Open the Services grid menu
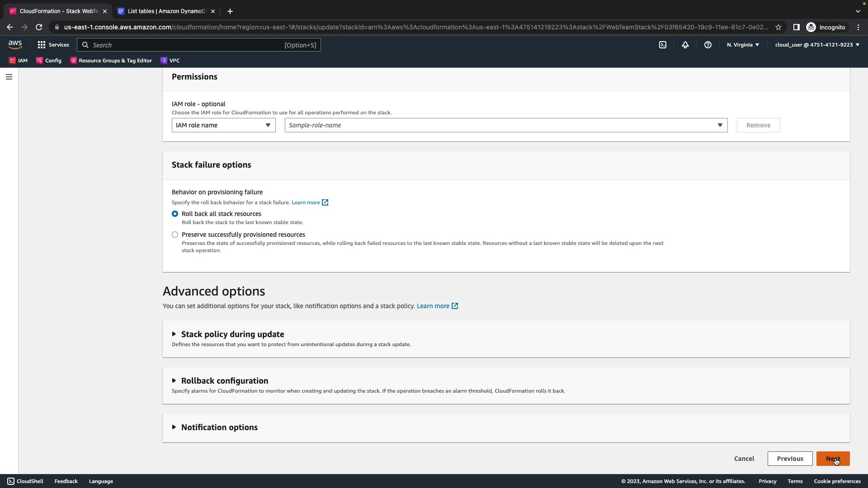The image size is (868, 488). (53, 45)
